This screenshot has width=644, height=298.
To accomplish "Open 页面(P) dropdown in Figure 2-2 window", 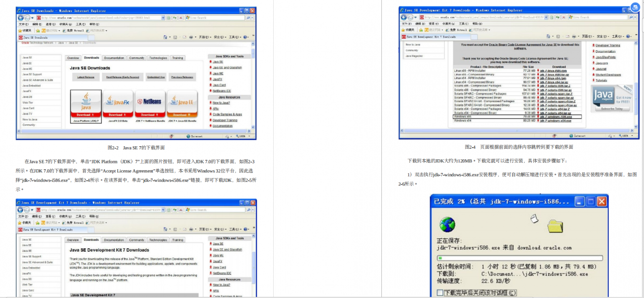I will click(x=204, y=37).
